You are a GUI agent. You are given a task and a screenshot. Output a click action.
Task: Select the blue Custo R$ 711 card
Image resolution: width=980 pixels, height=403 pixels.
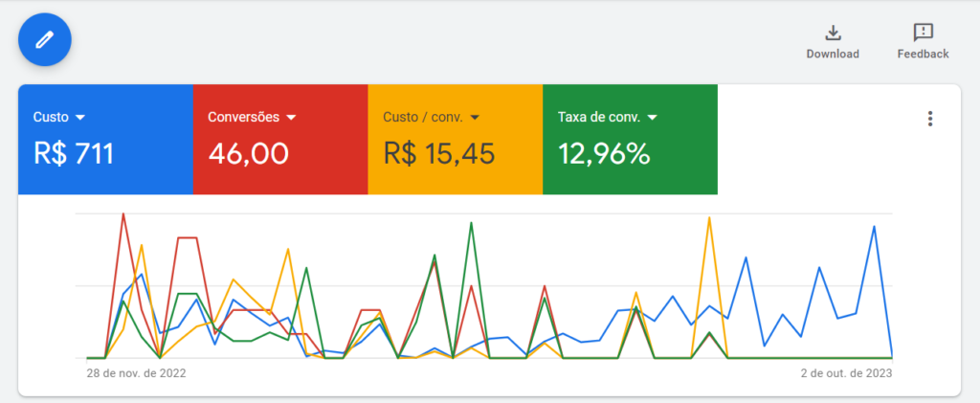[x=105, y=140]
